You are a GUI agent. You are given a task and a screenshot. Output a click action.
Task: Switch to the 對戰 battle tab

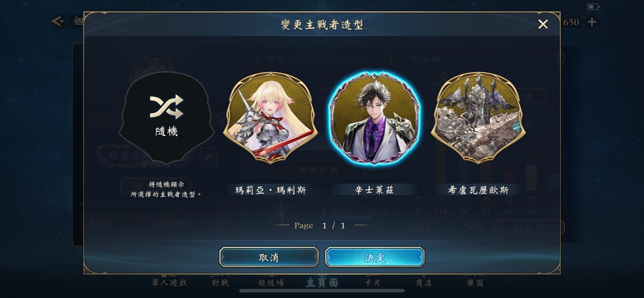coord(221,282)
